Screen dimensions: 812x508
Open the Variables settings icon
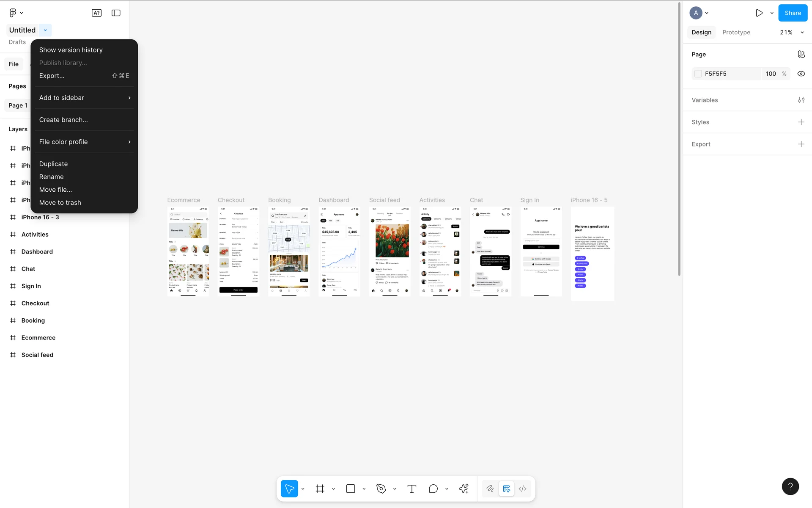(x=801, y=100)
